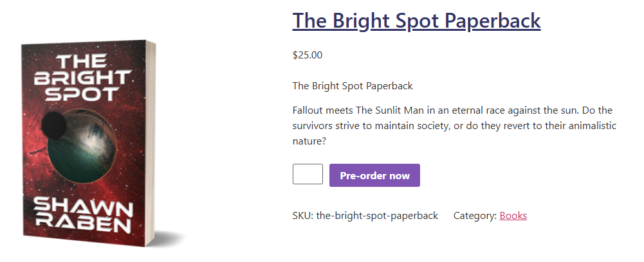The image size is (644, 262).
Task: Focus the quantity input box
Action: [308, 175]
